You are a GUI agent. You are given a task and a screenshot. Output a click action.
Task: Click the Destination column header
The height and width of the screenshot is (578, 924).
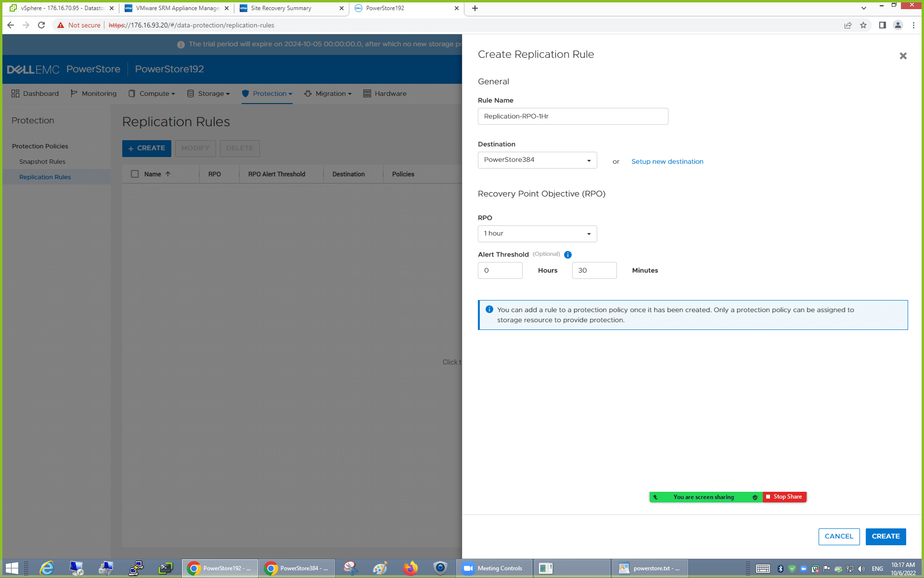click(x=348, y=174)
